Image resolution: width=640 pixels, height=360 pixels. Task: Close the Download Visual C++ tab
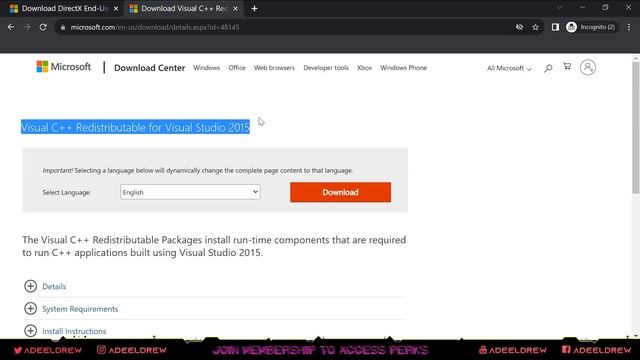tap(236, 9)
